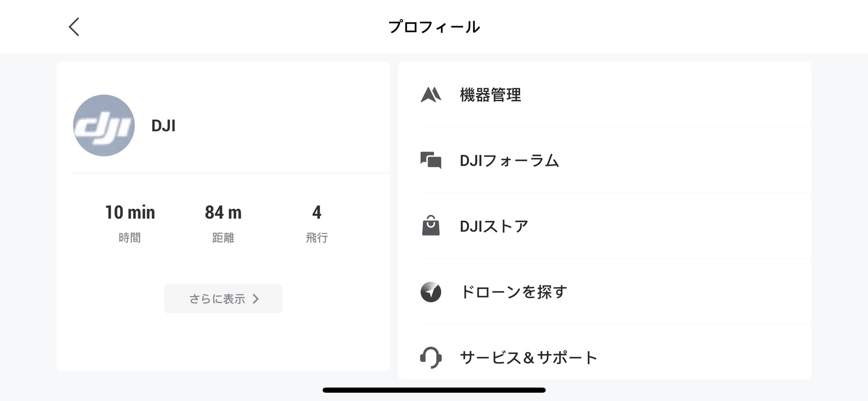Select ドローンを探す menu entry
Viewport: 868px width, 401px height.
coord(513,292)
